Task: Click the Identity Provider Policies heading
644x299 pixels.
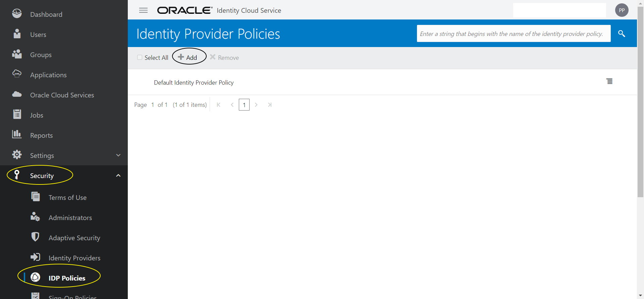Action: coord(208,34)
